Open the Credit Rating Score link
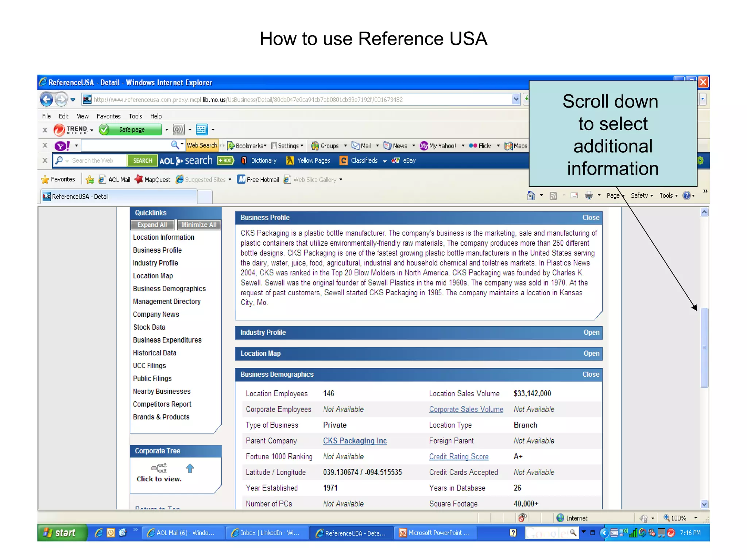 tap(458, 456)
